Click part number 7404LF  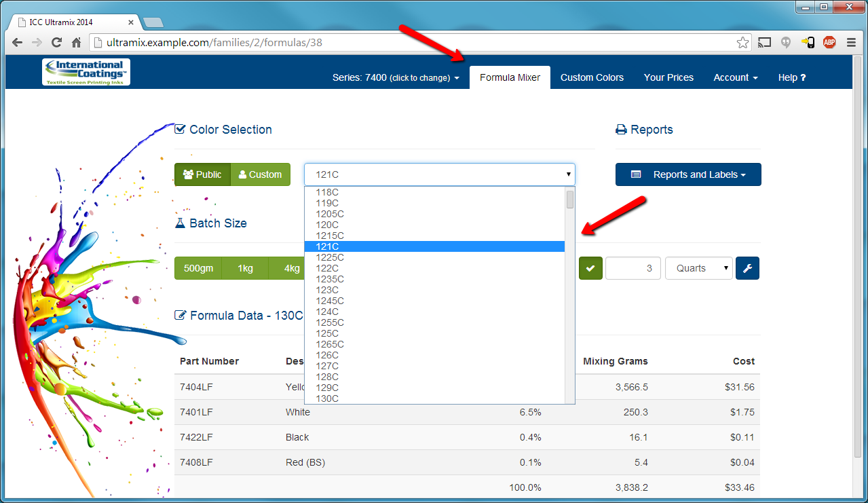point(196,387)
